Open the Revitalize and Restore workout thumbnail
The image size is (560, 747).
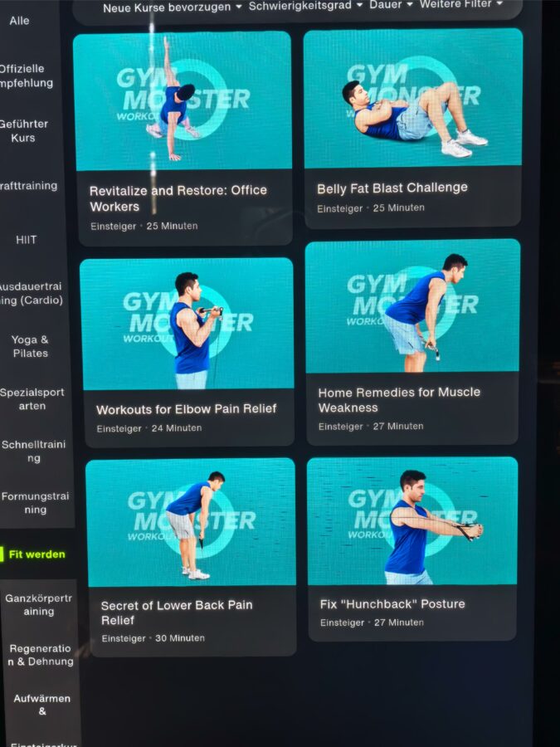(x=183, y=101)
